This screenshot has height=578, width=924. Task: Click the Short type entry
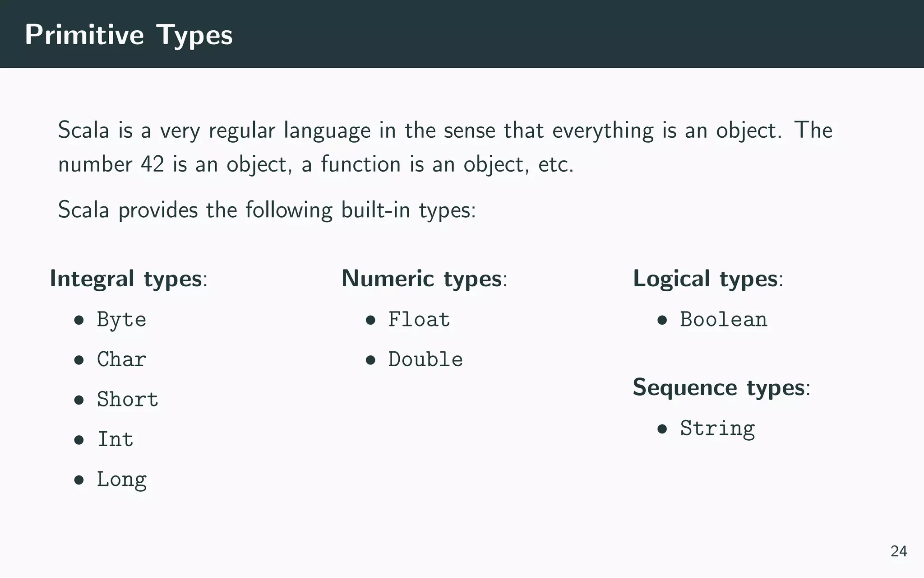[x=128, y=400]
